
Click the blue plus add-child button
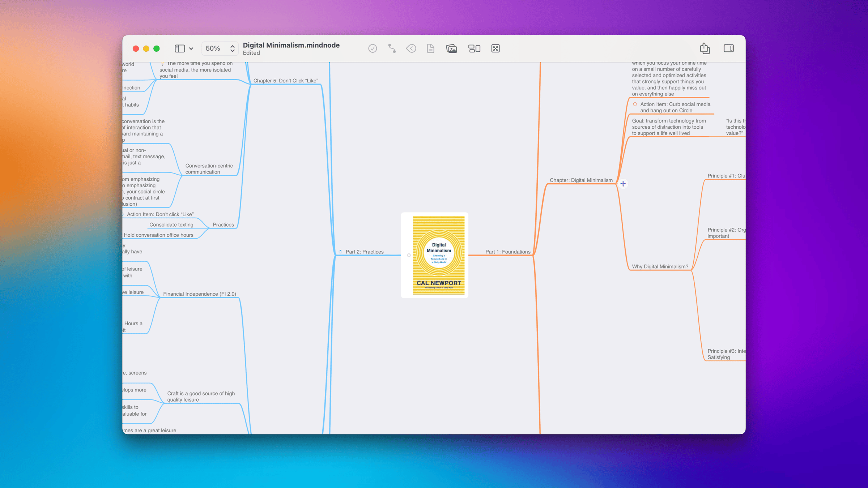(x=623, y=184)
